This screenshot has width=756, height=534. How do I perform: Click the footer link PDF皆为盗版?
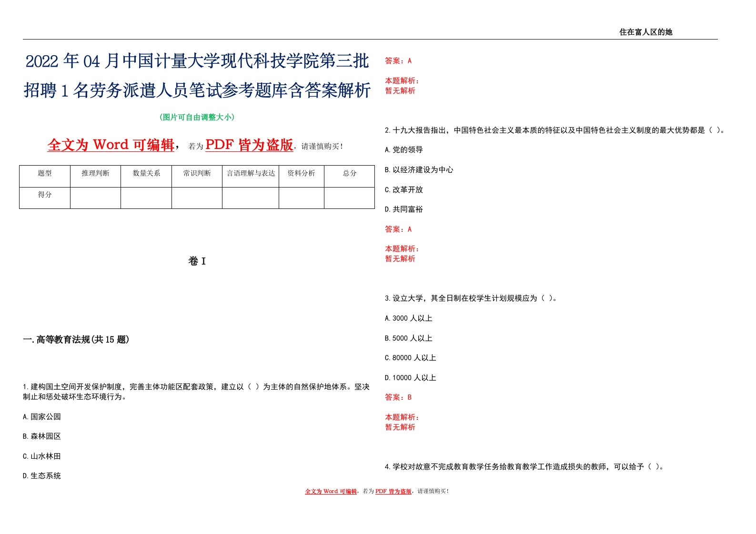pos(393,491)
